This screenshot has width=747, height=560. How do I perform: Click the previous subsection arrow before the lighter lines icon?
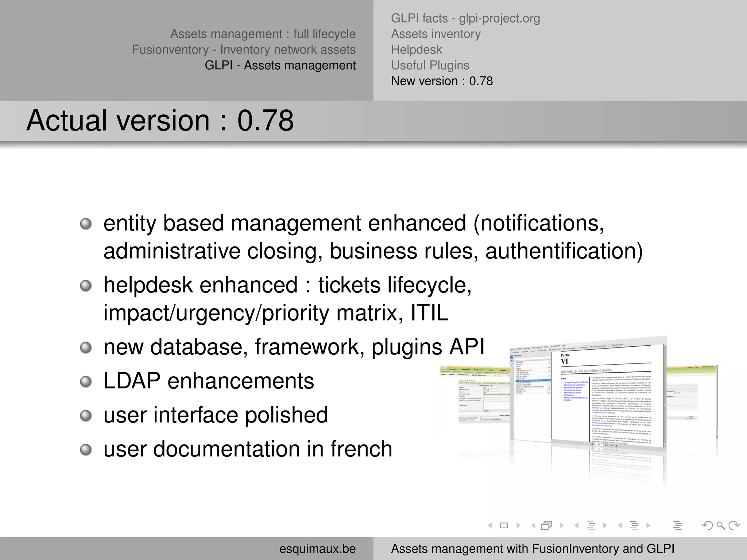pos(577,525)
